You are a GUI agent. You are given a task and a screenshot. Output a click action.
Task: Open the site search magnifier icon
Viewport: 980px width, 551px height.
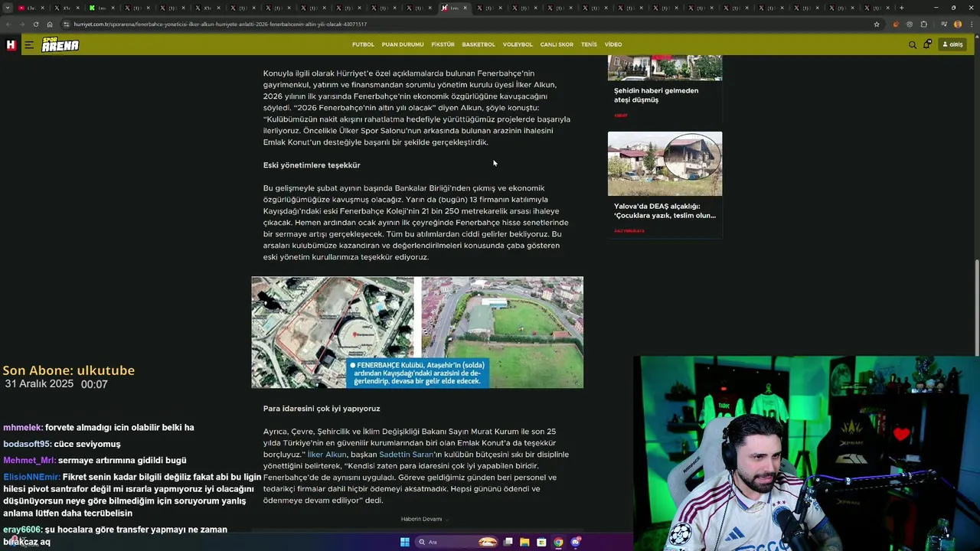(913, 44)
